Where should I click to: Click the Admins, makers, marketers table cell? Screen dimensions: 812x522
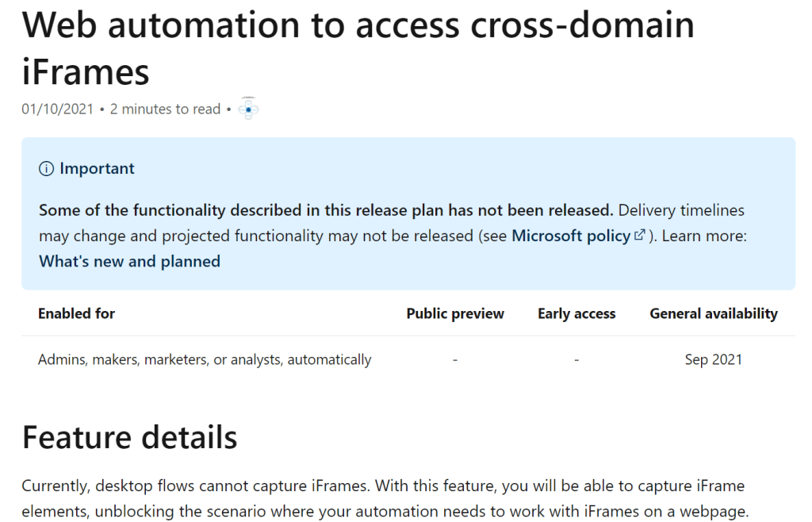click(x=205, y=359)
